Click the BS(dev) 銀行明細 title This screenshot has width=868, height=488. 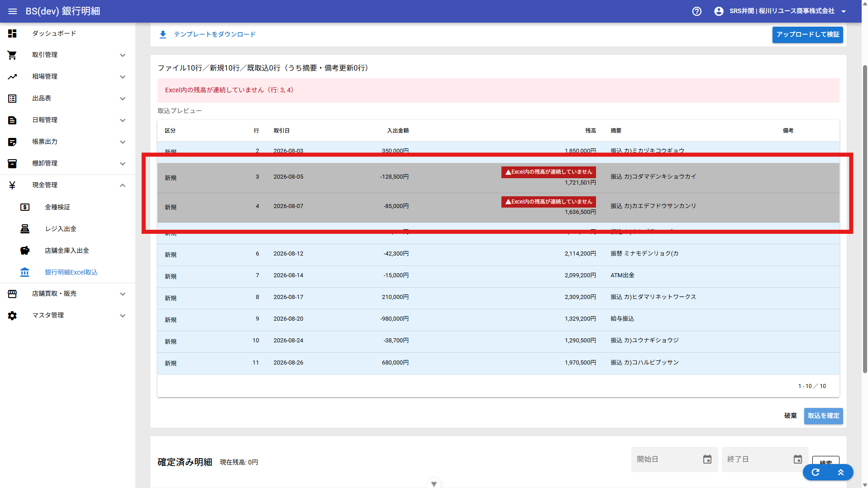[x=63, y=11]
